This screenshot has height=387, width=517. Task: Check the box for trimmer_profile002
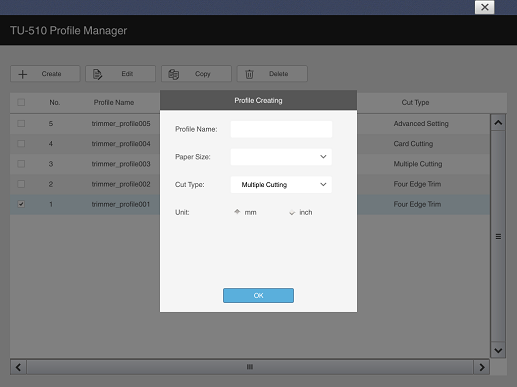point(21,184)
